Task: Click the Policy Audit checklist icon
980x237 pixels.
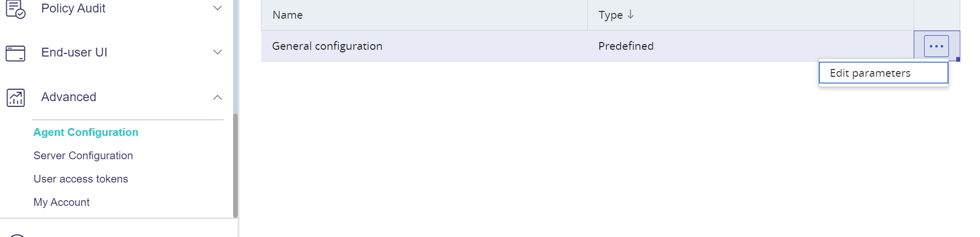Action: (x=16, y=9)
